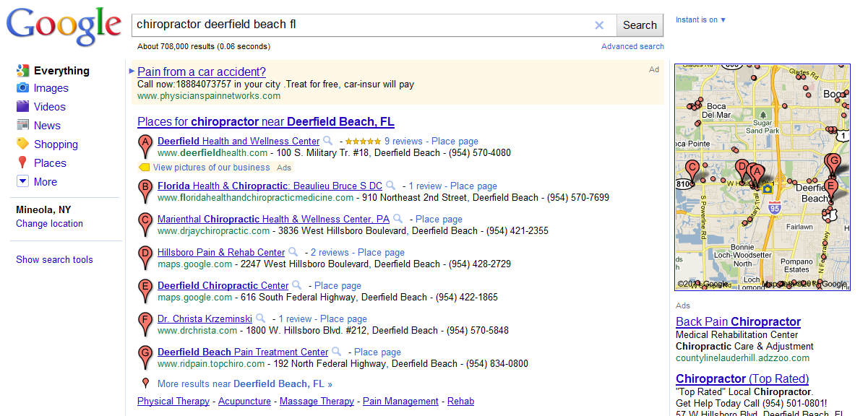Preview Deerfield Health and Wellness Center with magnifier icon
This screenshot has width=868, height=416.
tap(328, 141)
